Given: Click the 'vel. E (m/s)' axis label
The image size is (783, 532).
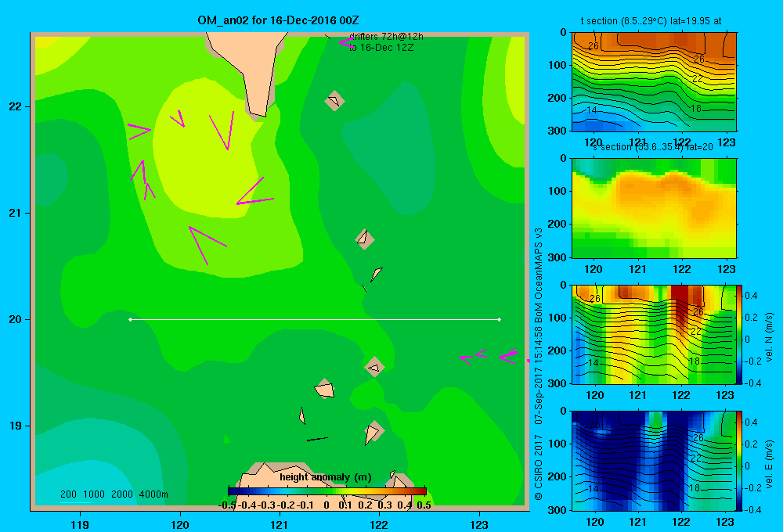Looking at the screenshot, I should (769, 464).
